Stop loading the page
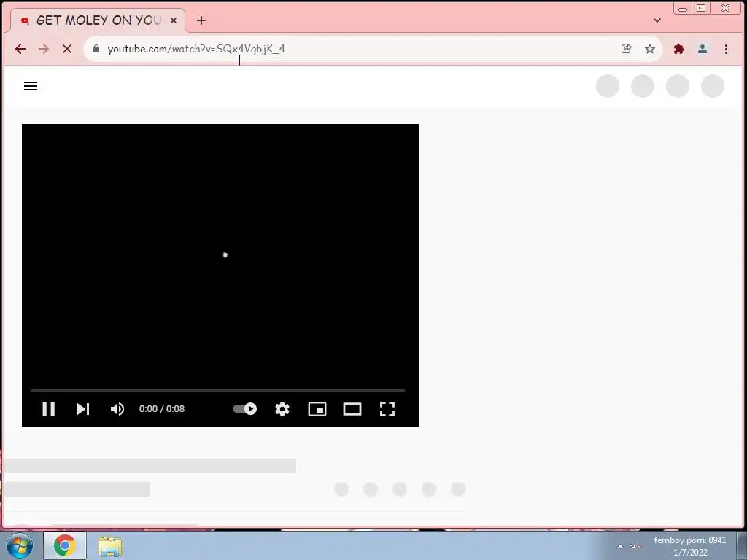747x560 pixels. click(x=67, y=49)
